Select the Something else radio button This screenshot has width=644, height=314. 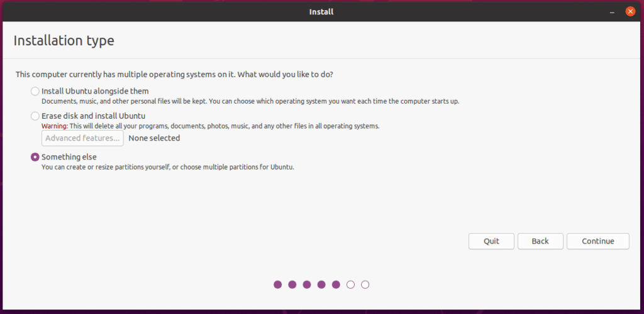point(35,157)
